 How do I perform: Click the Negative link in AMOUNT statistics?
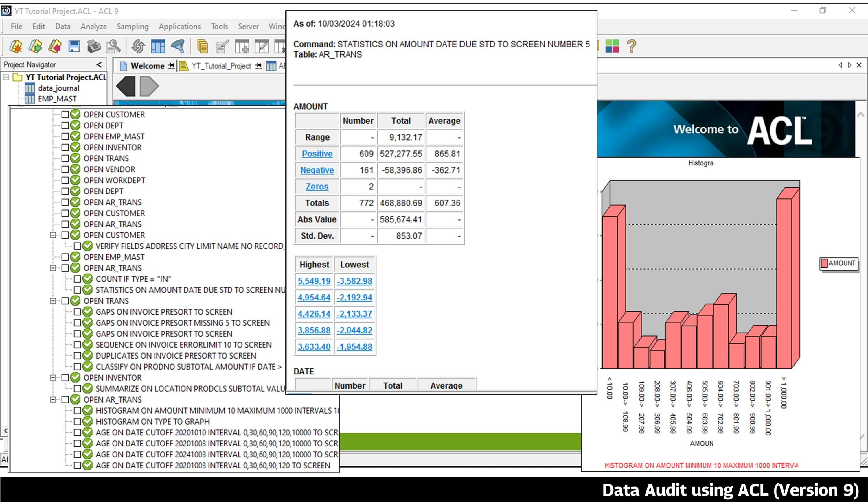coord(317,170)
